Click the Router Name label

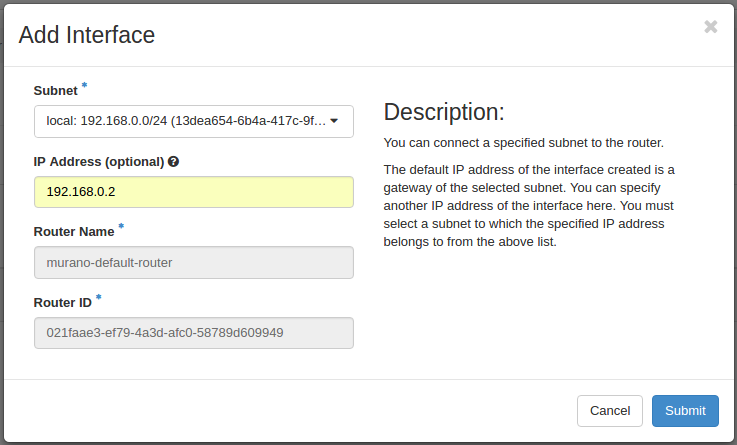point(74,231)
